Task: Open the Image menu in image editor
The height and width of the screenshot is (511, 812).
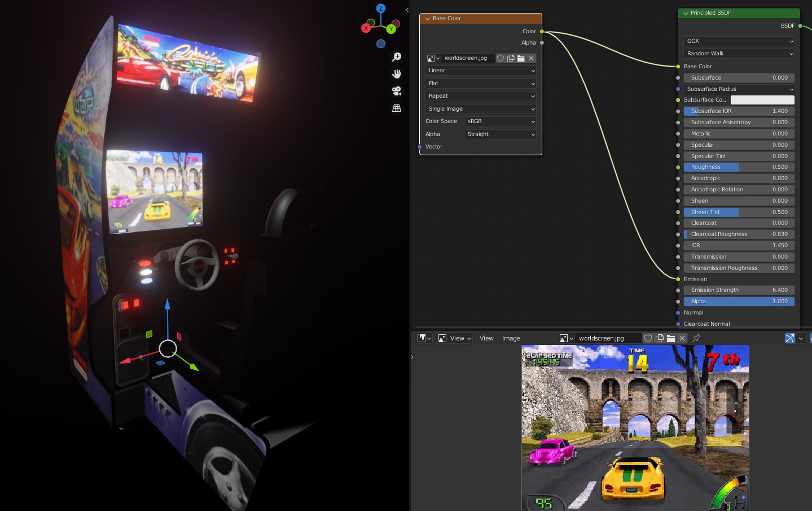Action: [510, 338]
